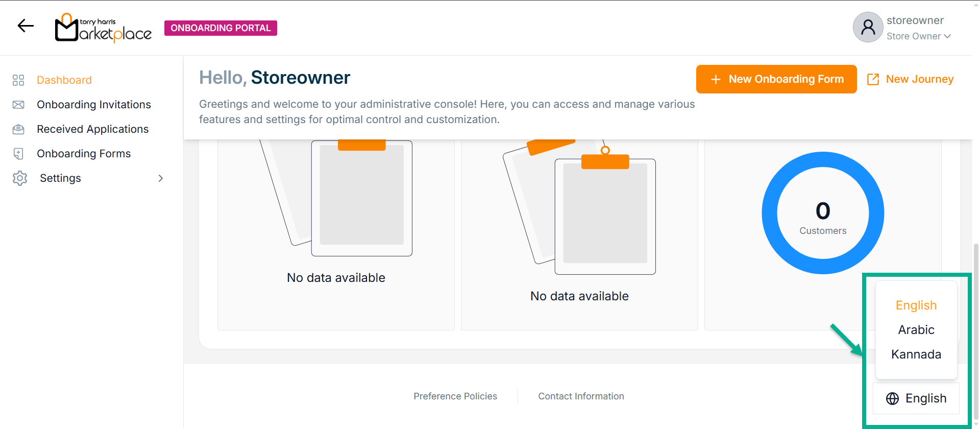Open the Preference Policies link

[455, 396]
